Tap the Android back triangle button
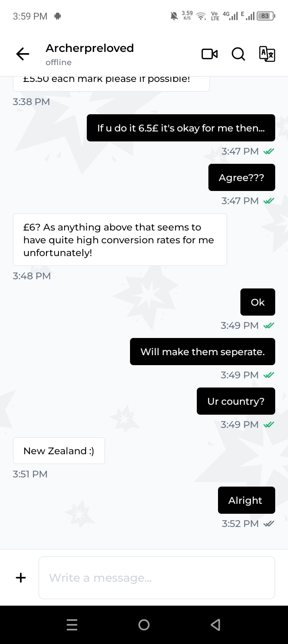 [216, 625]
